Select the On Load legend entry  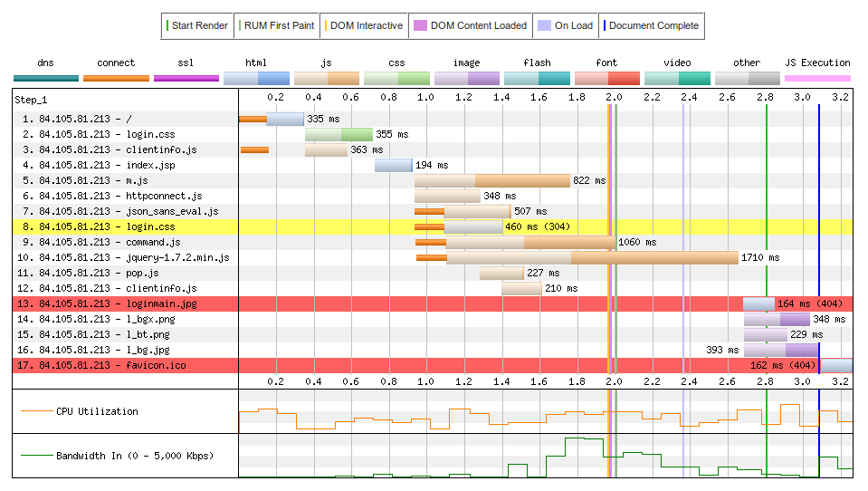[x=565, y=25]
